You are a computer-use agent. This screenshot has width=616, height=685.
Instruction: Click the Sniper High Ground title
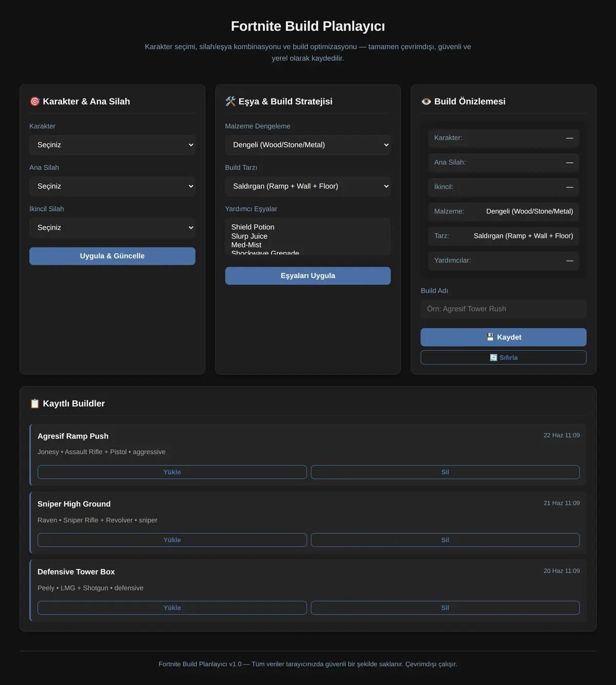pos(74,504)
